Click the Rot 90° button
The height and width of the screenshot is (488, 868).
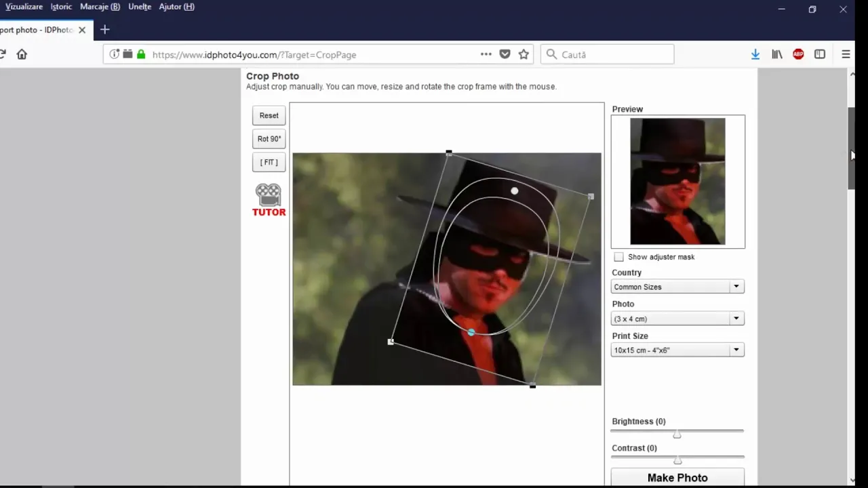(269, 139)
